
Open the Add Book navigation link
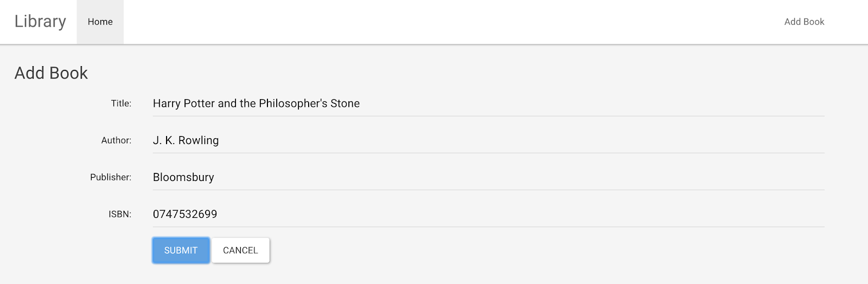click(x=804, y=22)
